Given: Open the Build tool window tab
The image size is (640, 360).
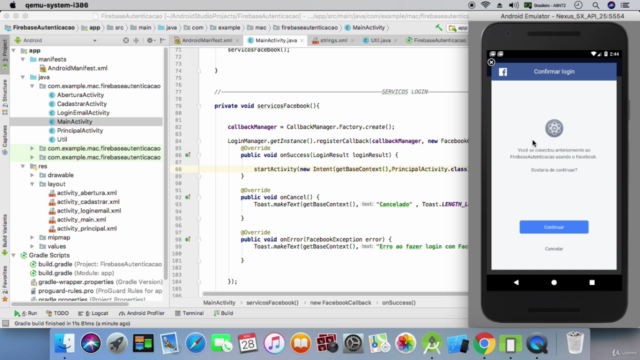Looking at the screenshot, I should point(223,313).
